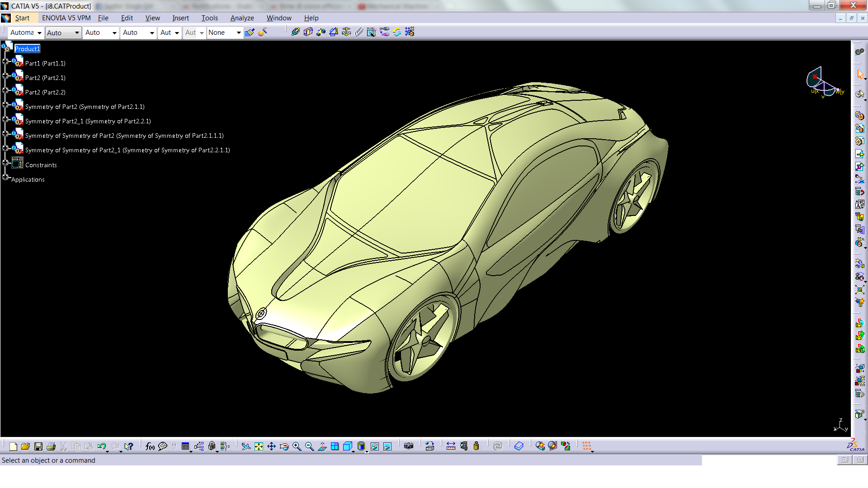Click the Start menu button
This screenshot has width=868, height=488.
point(22,18)
